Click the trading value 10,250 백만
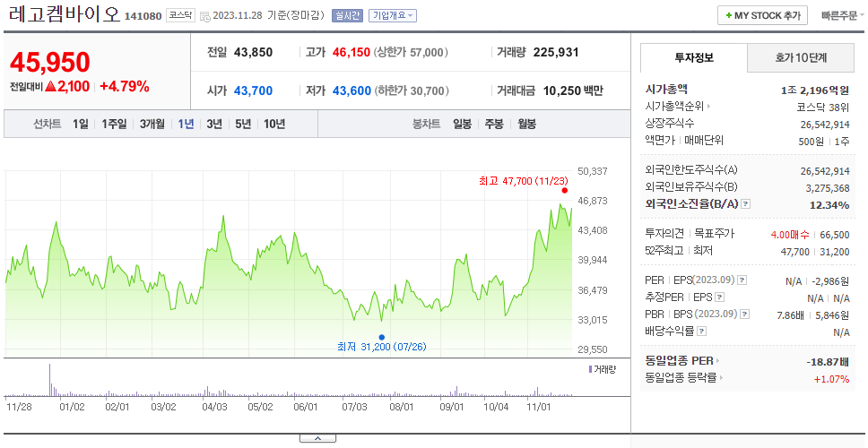The width and height of the screenshot is (868, 448). [x=573, y=90]
